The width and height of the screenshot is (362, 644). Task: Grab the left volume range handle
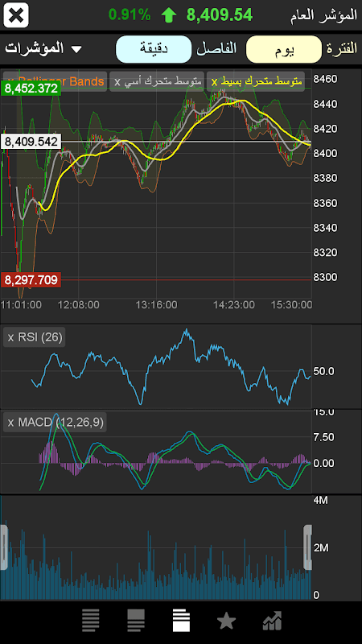click(3, 547)
